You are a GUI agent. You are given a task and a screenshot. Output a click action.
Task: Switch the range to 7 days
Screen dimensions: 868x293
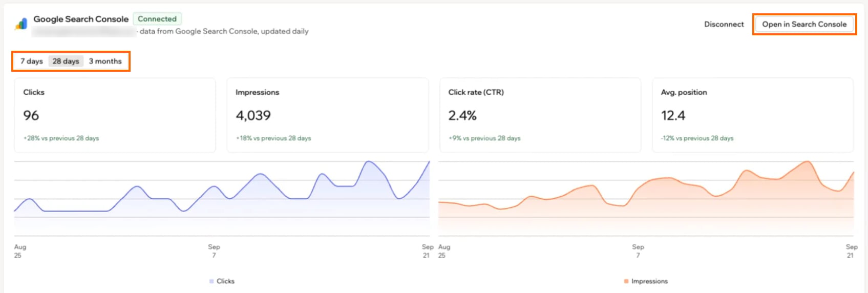tap(32, 61)
